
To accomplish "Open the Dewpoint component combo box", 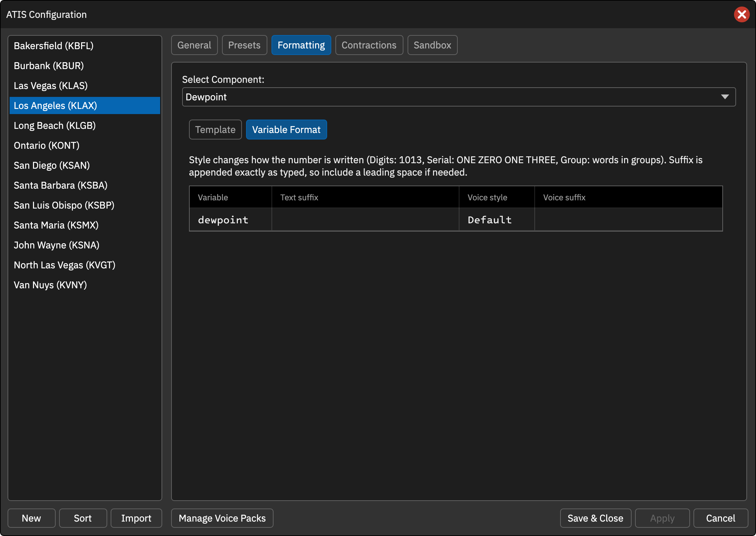I will [x=459, y=97].
